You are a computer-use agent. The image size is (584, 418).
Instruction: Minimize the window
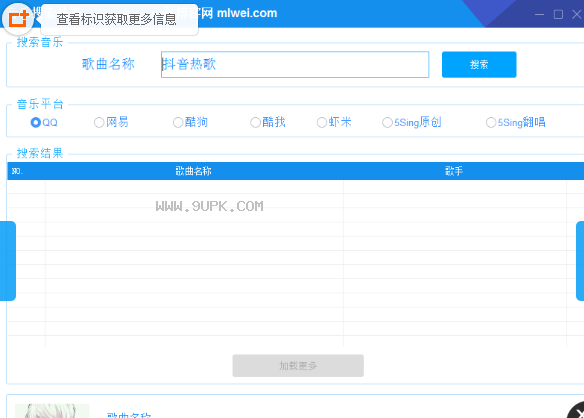click(539, 14)
